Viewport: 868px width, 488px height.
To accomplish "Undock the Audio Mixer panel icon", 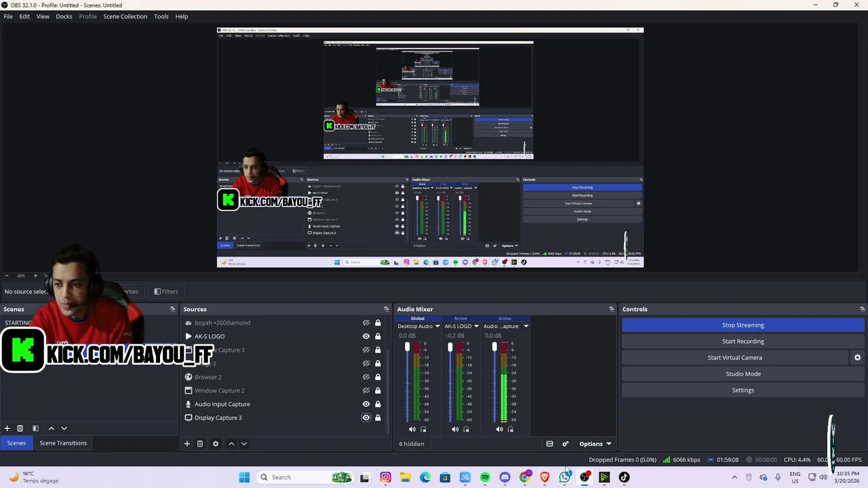I will 612,309.
